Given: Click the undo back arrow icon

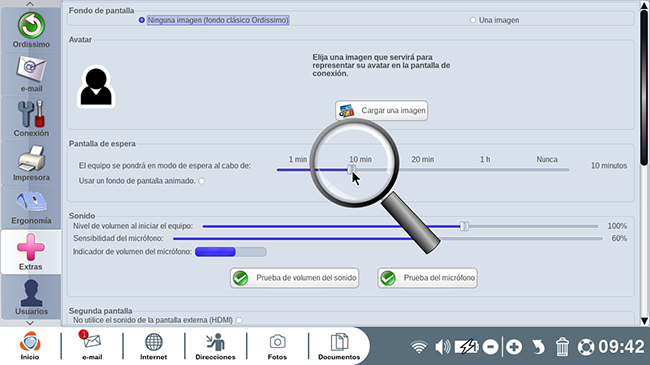Looking at the screenshot, I should (x=538, y=347).
